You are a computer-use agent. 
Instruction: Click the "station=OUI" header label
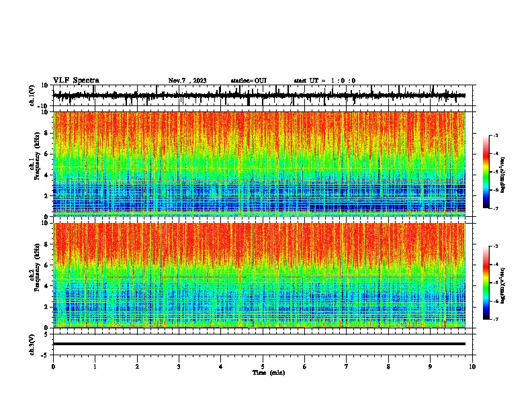[x=249, y=81]
